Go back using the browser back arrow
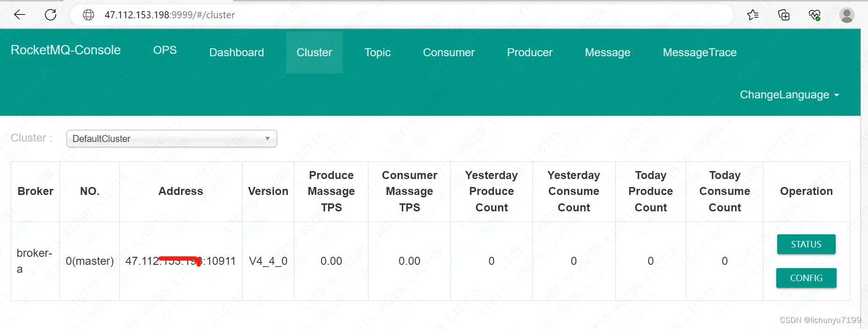Image resolution: width=868 pixels, height=329 pixels. coord(20,15)
